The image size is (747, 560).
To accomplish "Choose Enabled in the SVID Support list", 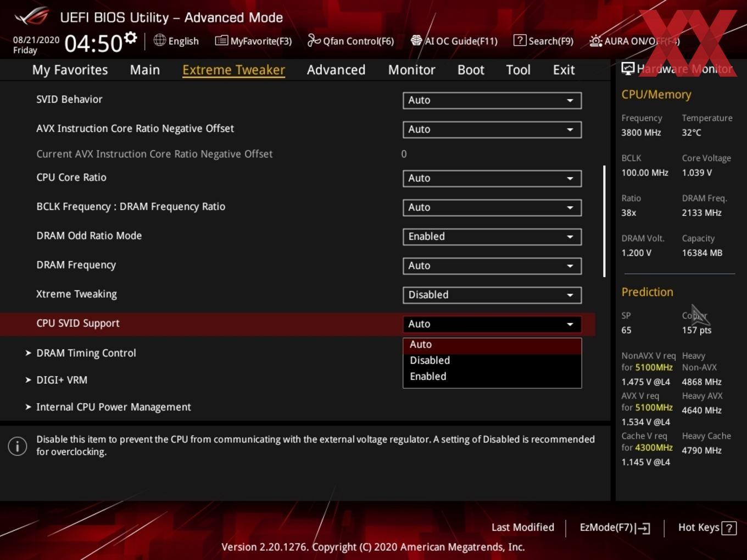I will (x=492, y=377).
